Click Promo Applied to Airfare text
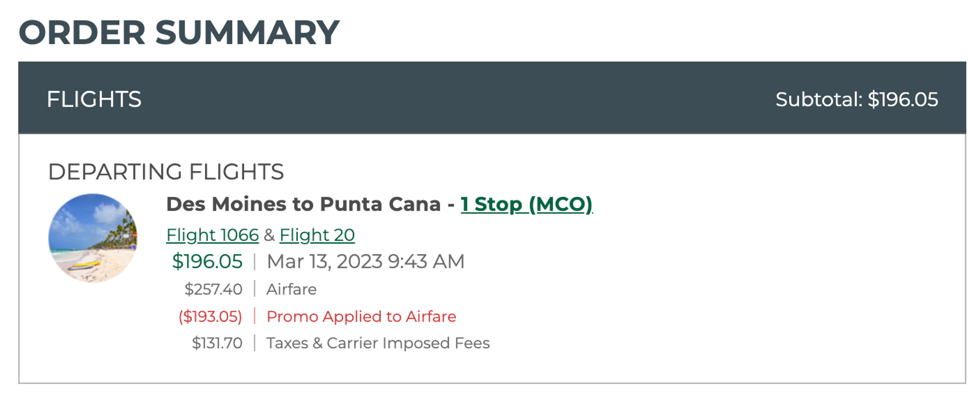The image size is (980, 395). pyautogui.click(x=361, y=316)
